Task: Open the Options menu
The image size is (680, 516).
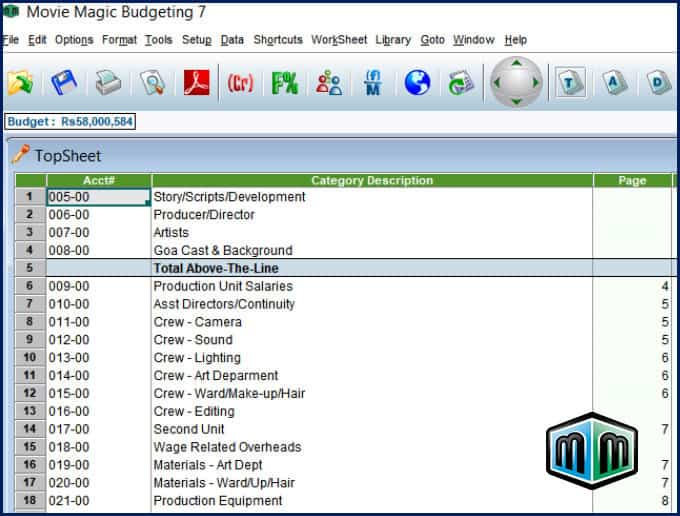Action: tap(74, 40)
